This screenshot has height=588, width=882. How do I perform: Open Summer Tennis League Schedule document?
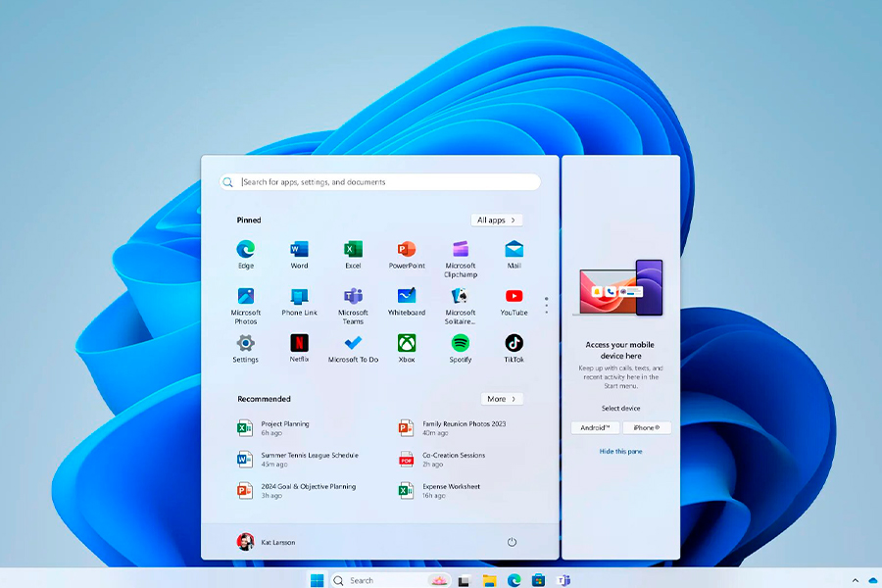(x=298, y=460)
